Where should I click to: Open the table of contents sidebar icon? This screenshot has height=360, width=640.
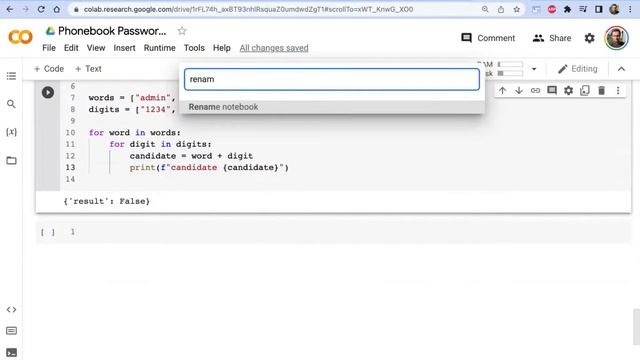click(11, 76)
